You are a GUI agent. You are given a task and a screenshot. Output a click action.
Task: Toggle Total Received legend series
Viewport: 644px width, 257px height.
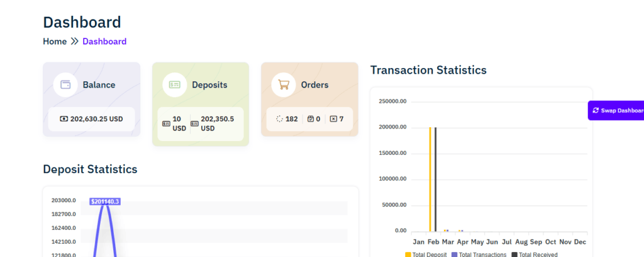click(534, 254)
